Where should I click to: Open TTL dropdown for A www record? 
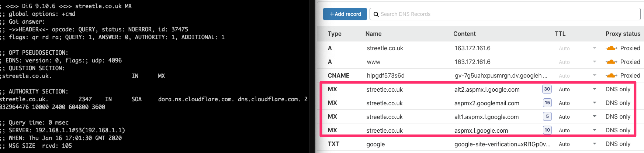pyautogui.click(x=595, y=62)
